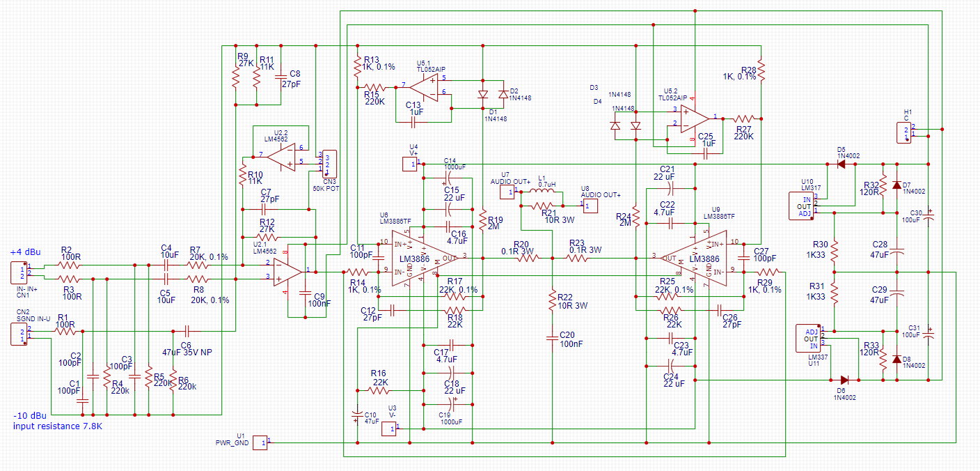
Task: Click the 'C11 100pF' label
Action: tap(362, 251)
